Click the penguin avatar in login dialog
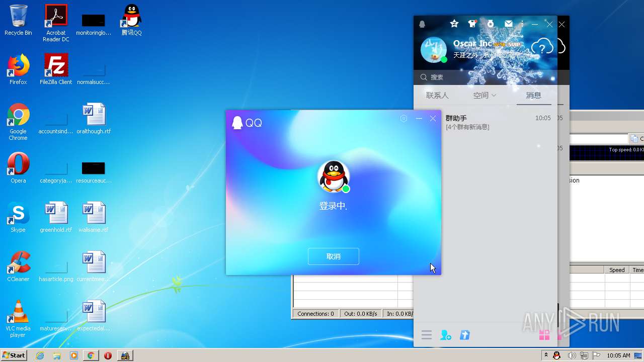 tap(333, 176)
